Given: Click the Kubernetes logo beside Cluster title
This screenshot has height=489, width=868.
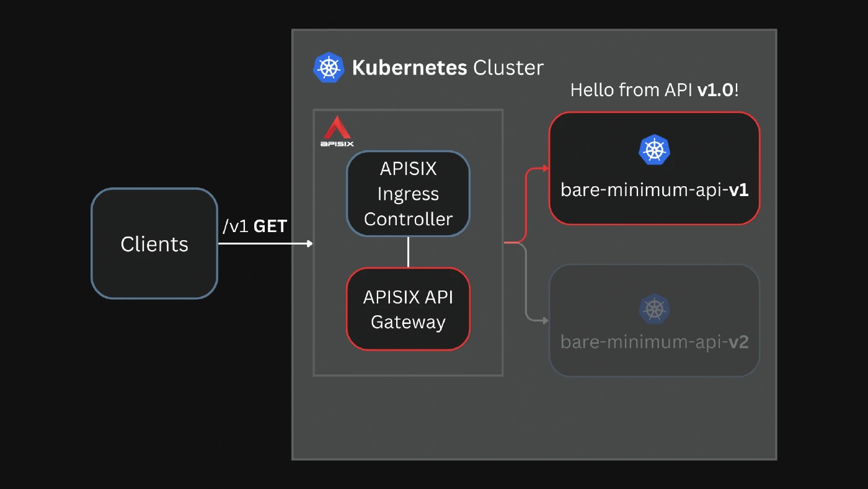Looking at the screenshot, I should pyautogui.click(x=329, y=67).
